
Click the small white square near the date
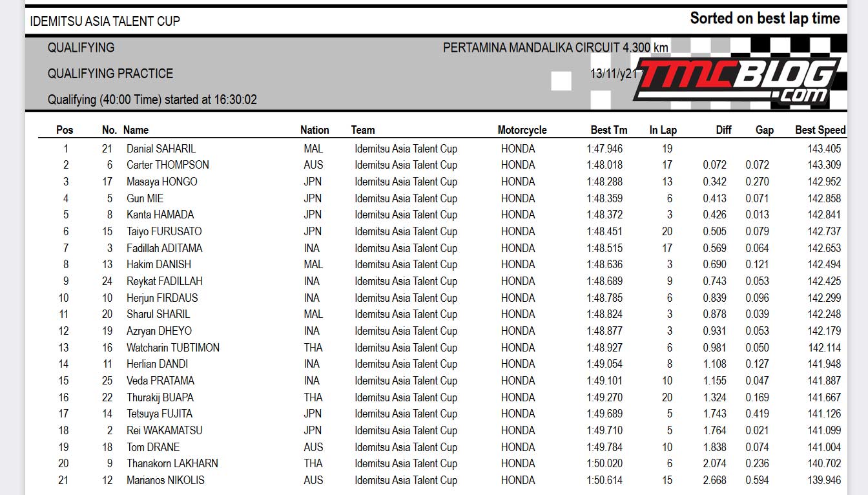click(x=561, y=81)
